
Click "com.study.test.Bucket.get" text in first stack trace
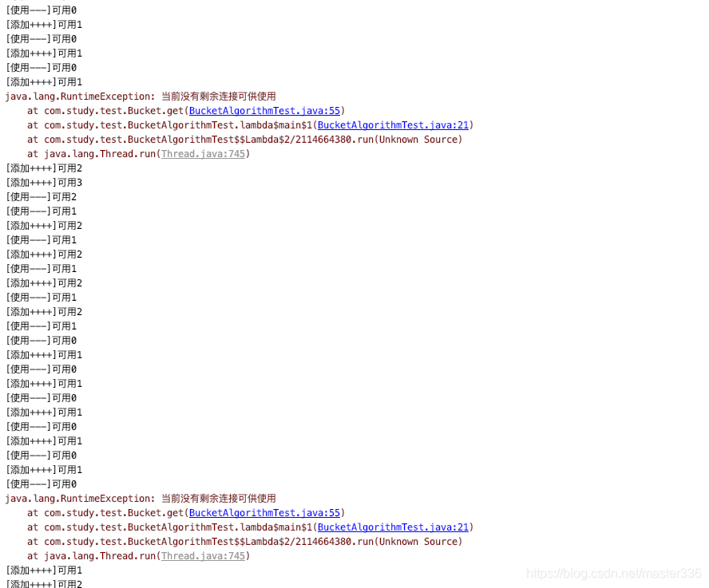(114, 111)
